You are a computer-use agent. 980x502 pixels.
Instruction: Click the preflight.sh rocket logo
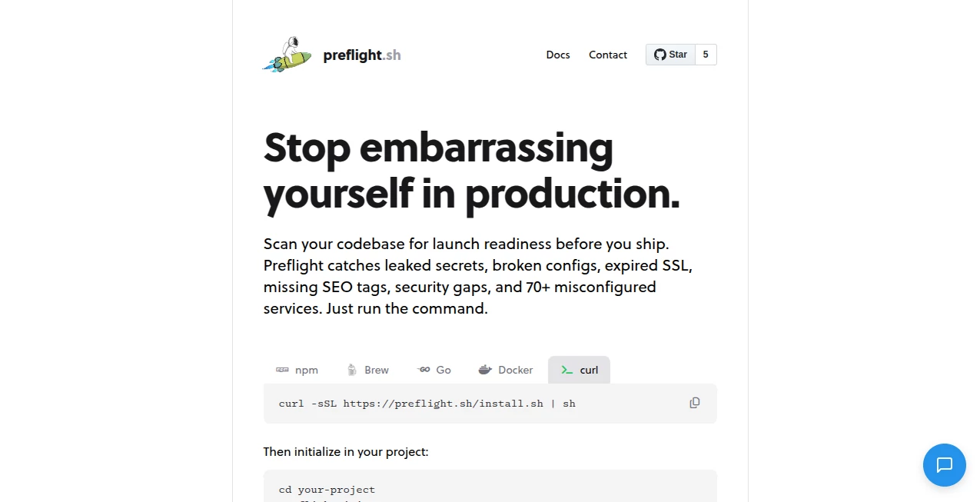coord(286,54)
